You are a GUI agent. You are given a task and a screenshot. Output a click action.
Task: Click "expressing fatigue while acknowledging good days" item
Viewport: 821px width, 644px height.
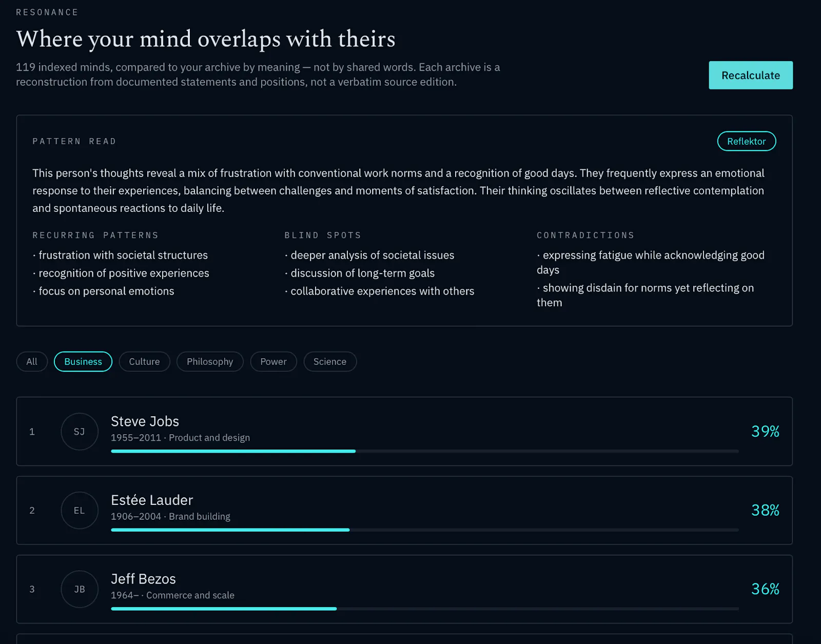651,262
